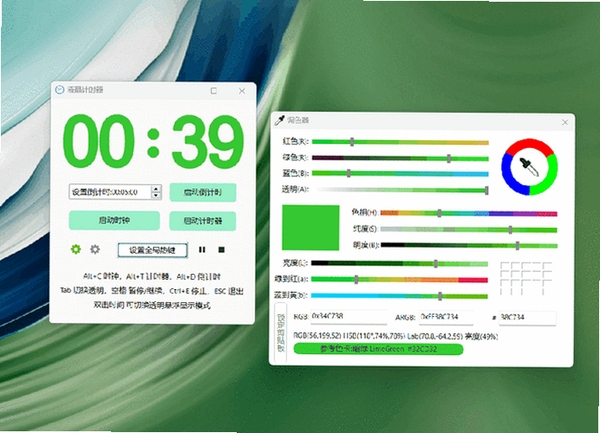Image resolution: width=600 pixels, height=433 pixels.
Task: Click the # hex color code field
Action: [527, 317]
